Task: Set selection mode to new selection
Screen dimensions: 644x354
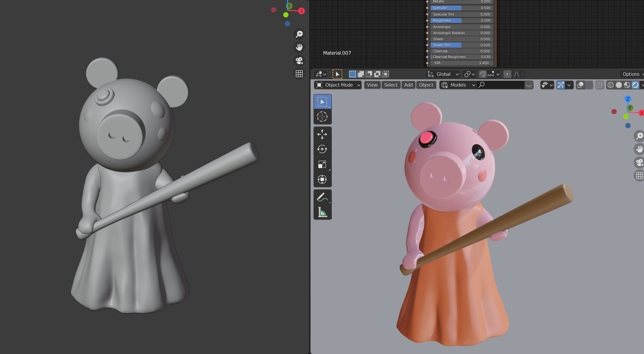Action: pos(353,74)
